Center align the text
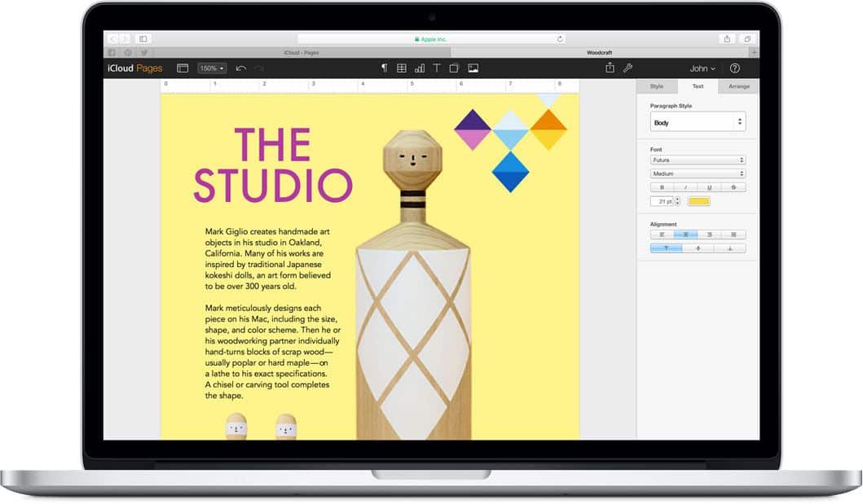863x504 pixels. click(686, 234)
